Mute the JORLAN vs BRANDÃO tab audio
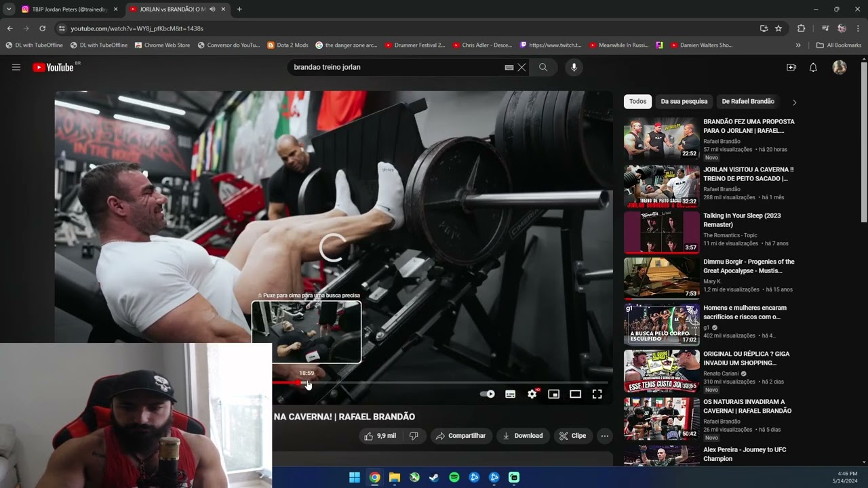The width and height of the screenshot is (868, 488). pyautogui.click(x=212, y=9)
